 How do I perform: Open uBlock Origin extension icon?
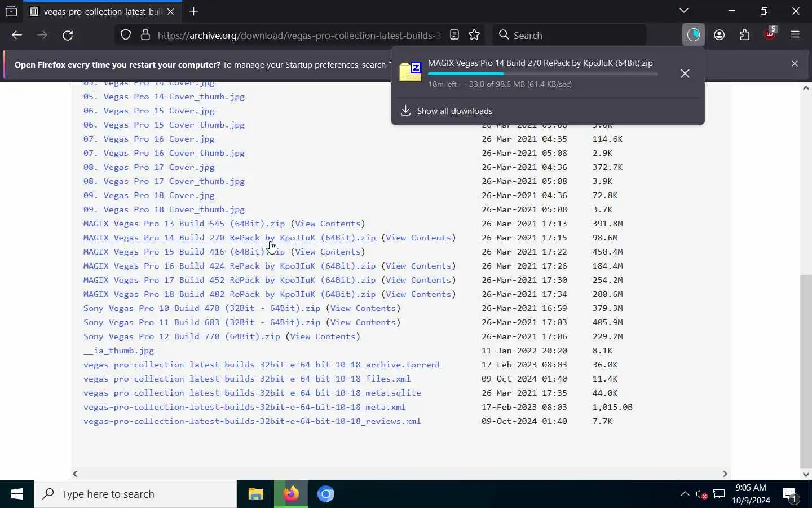770,34
